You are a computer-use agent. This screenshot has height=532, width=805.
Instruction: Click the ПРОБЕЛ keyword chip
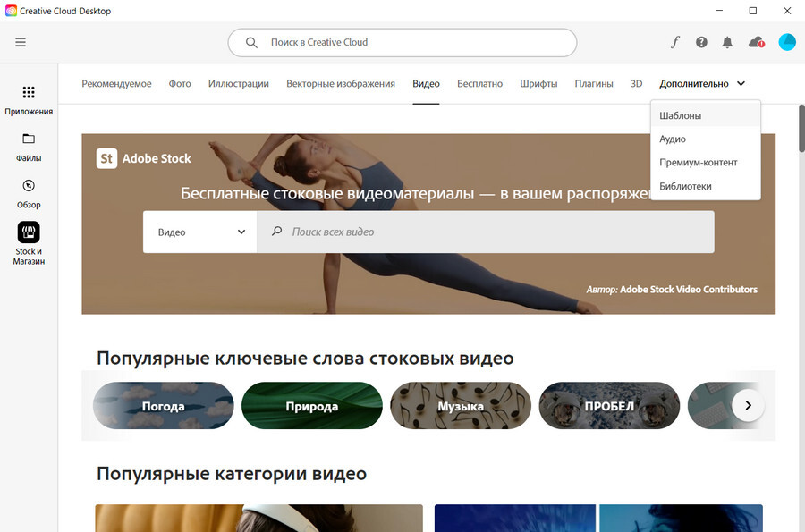pyautogui.click(x=609, y=406)
